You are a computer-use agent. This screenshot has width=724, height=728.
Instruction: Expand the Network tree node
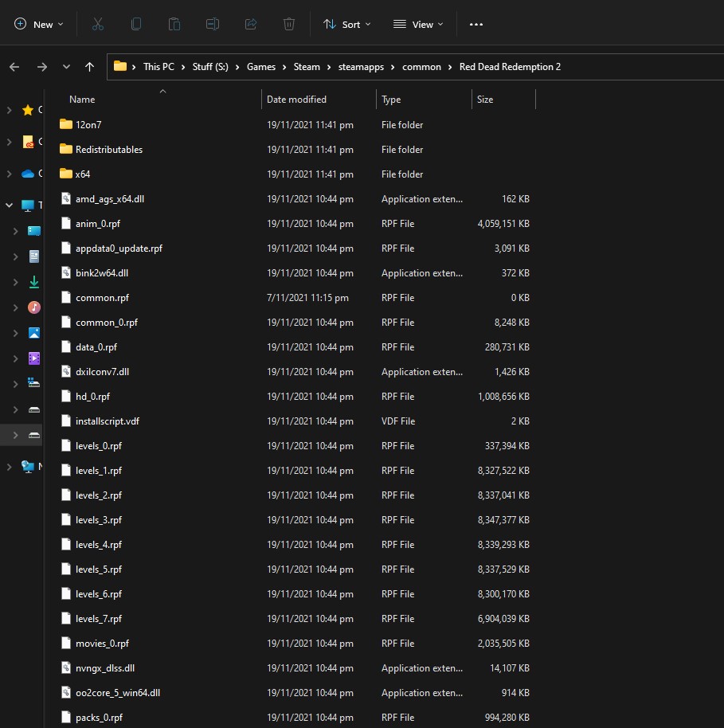click(10, 466)
